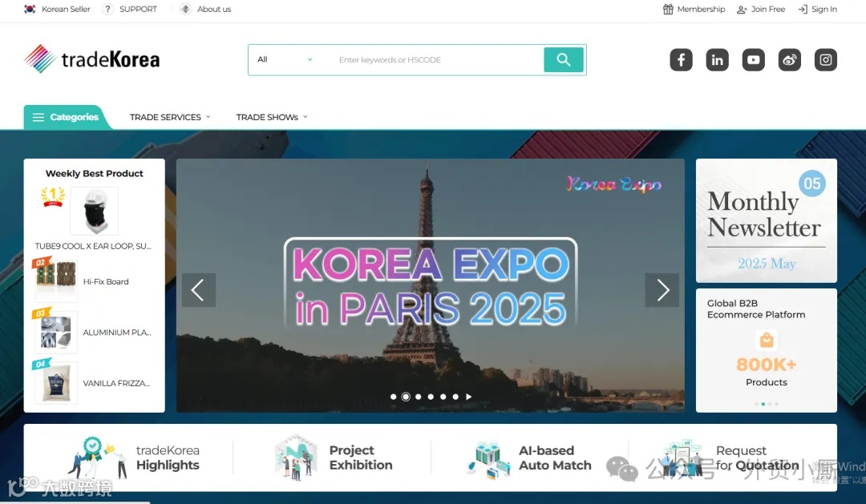Select the sixth banner carousel dot

(x=455, y=397)
